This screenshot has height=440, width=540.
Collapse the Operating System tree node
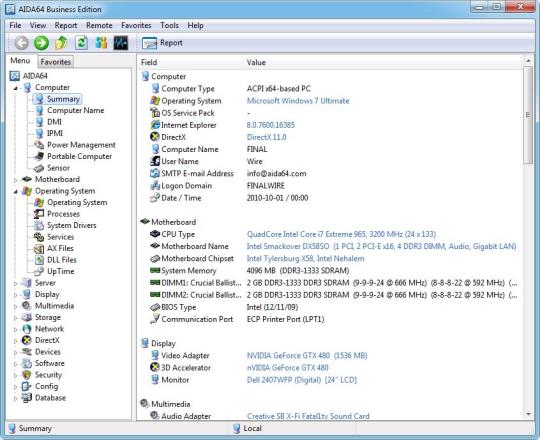pyautogui.click(x=15, y=191)
